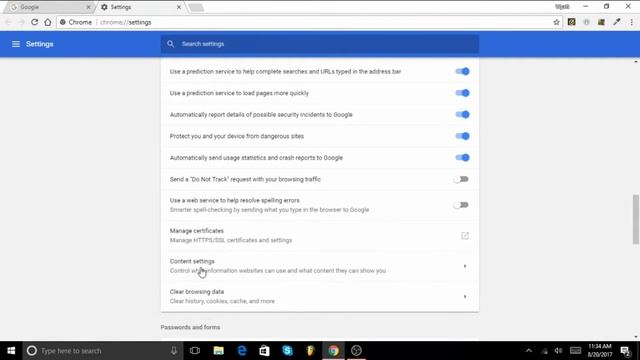Click the OBS-style round taskbar icon
This screenshot has height=360, width=640.
pyautogui.click(x=356, y=351)
